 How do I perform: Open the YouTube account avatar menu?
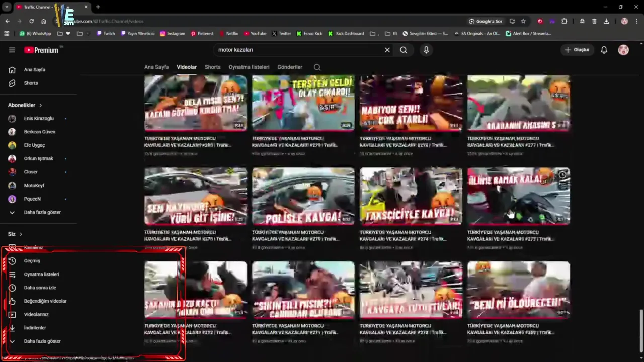pos(623,50)
